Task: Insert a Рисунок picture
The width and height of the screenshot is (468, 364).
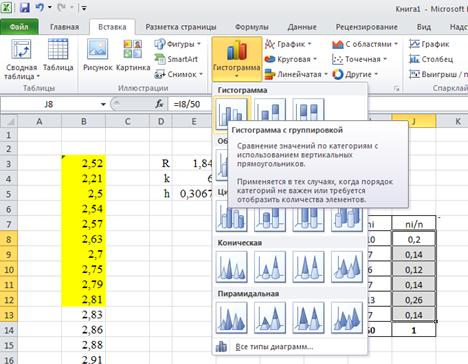Action: [98, 55]
